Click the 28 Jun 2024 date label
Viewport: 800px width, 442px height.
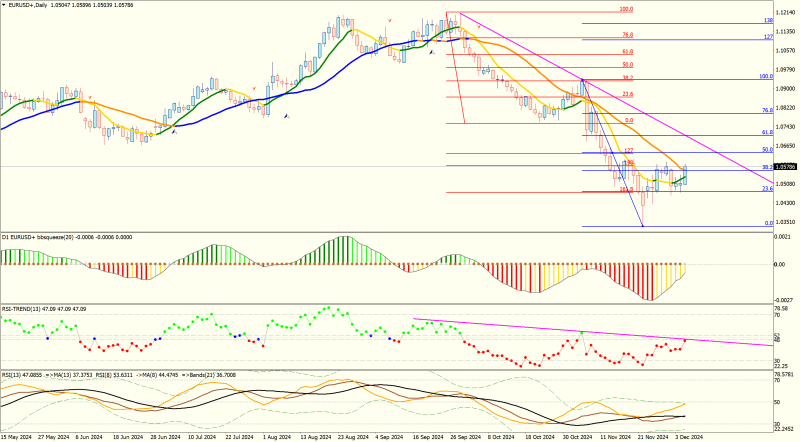pyautogui.click(x=165, y=437)
